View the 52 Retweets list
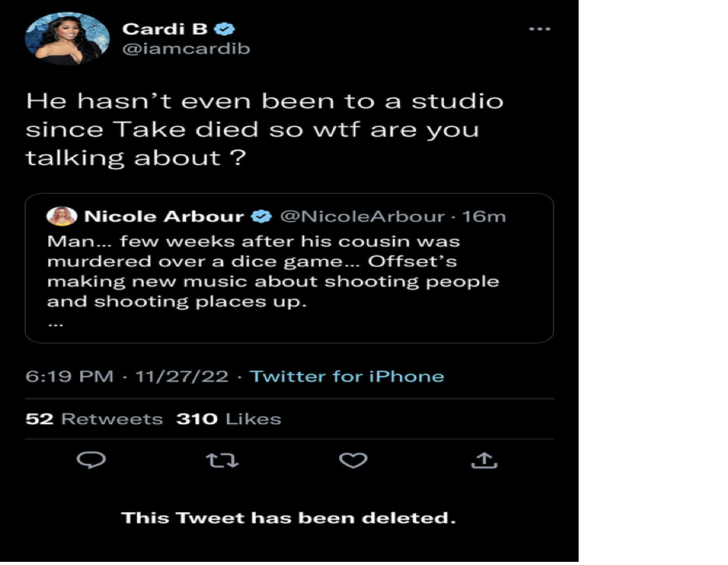728x565 pixels. pyautogui.click(x=94, y=419)
